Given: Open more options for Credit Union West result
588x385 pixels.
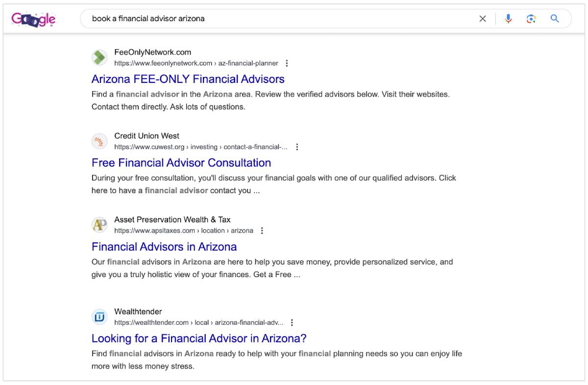Looking at the screenshot, I should pos(297,147).
